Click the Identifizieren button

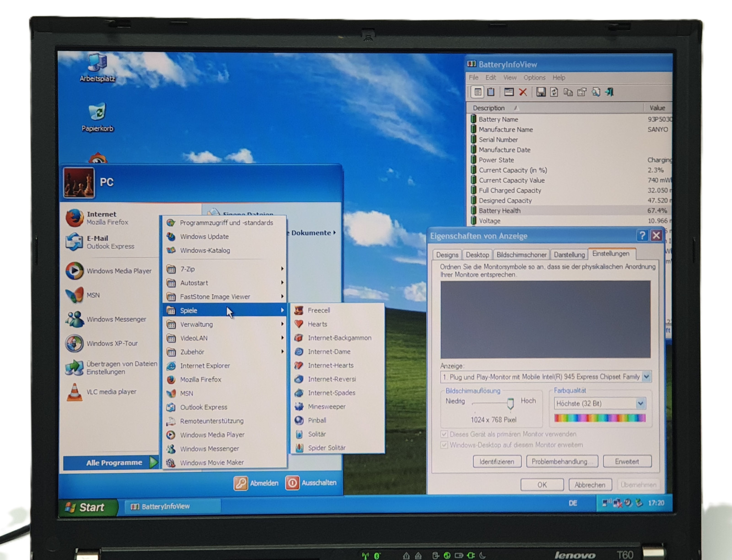(496, 462)
